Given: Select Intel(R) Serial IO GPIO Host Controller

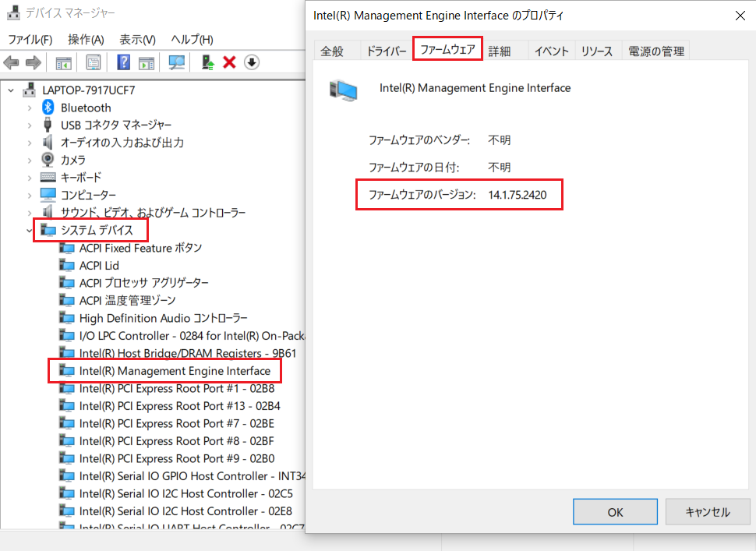Looking at the screenshot, I should (192, 476).
